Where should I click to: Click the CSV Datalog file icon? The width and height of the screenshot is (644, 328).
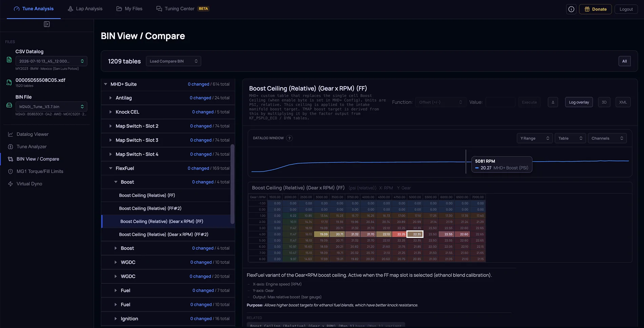pyautogui.click(x=9, y=60)
